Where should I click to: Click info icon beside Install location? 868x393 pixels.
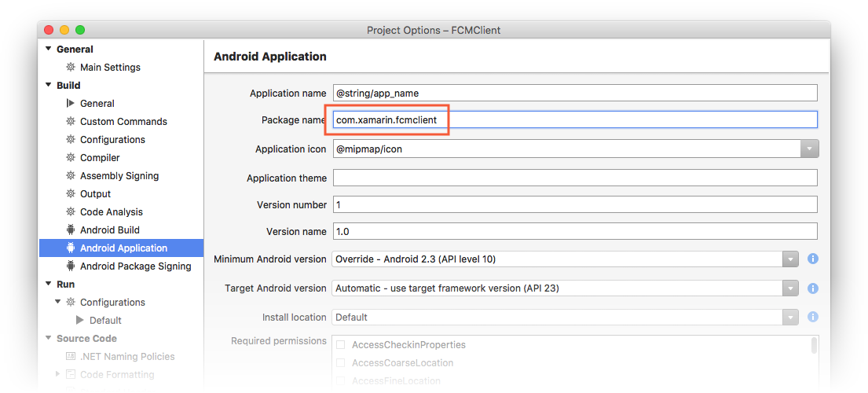coord(813,318)
